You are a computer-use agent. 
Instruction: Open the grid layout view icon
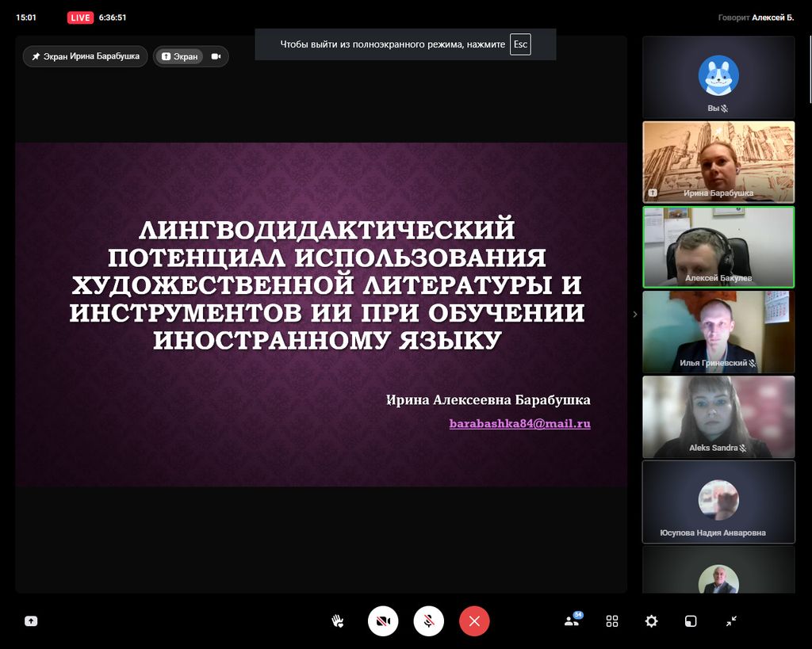612,621
